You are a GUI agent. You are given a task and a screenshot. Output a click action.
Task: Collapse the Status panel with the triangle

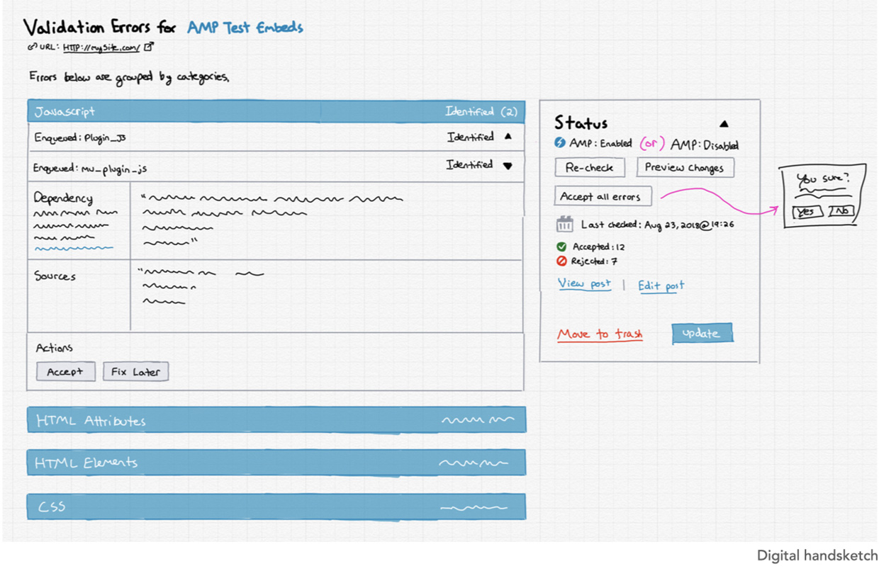[x=724, y=124]
